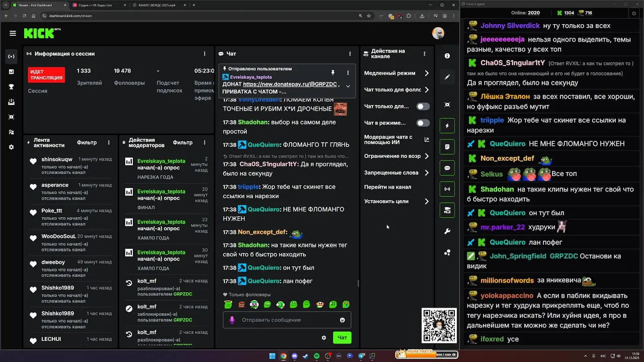644x362 pixels.
Task: Open the Kick hamburger menu
Action: tap(13, 33)
